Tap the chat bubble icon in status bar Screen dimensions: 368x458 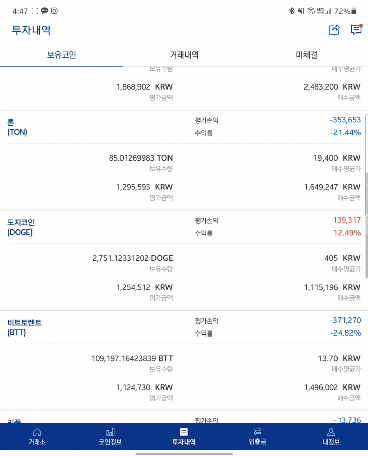44,11
